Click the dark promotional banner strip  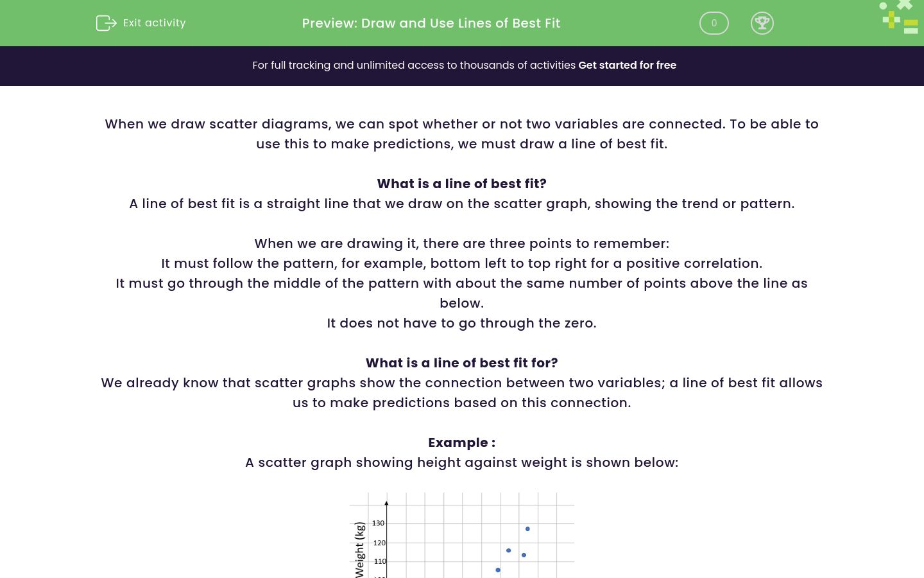[462, 66]
